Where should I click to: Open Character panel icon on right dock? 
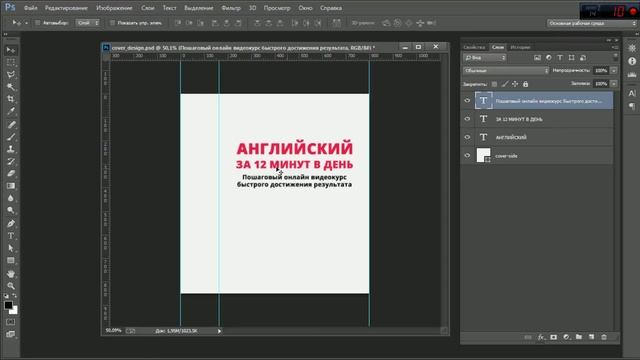(x=632, y=93)
